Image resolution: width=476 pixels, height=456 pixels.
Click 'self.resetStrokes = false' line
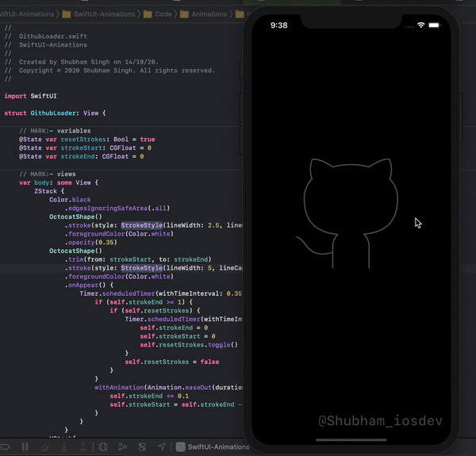pos(172,362)
